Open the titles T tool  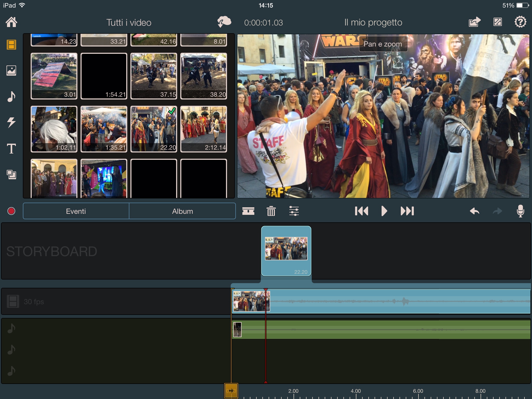click(11, 149)
